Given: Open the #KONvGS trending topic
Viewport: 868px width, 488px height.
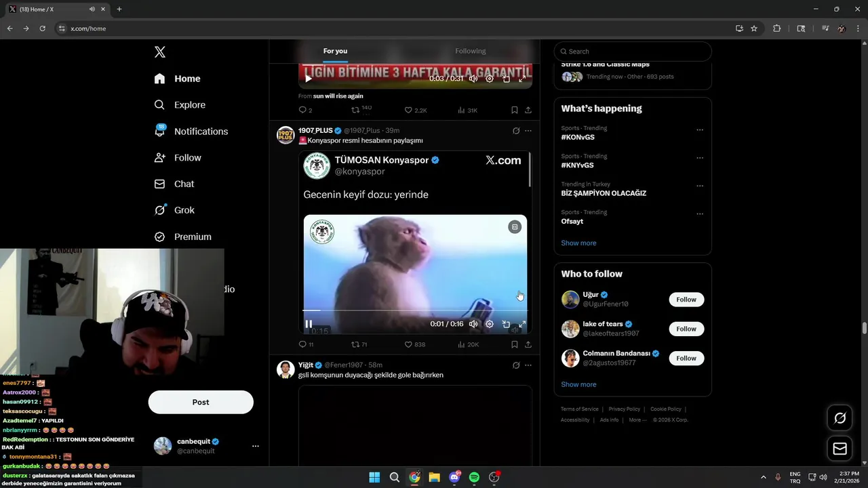Looking at the screenshot, I should [577, 137].
